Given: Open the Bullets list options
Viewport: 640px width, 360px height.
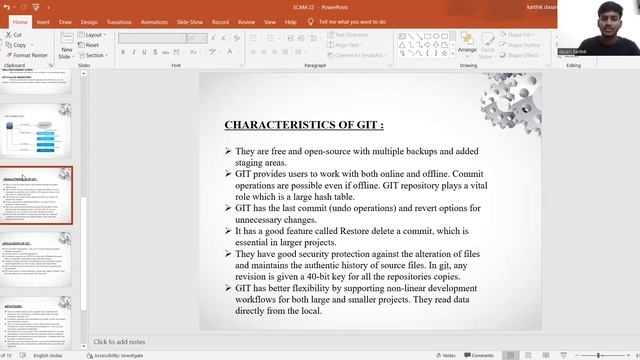Looking at the screenshot, I should (256, 38).
